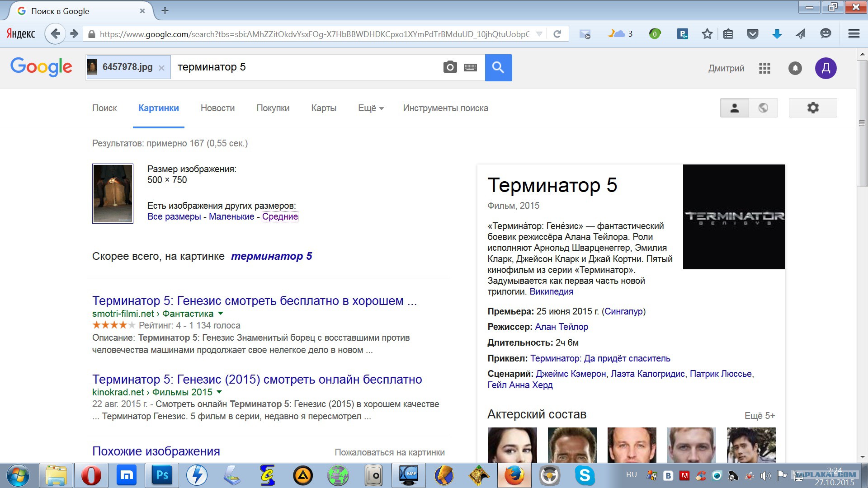The image size is (868, 488).
Task: Open Skype from the taskbar
Action: coord(585,475)
